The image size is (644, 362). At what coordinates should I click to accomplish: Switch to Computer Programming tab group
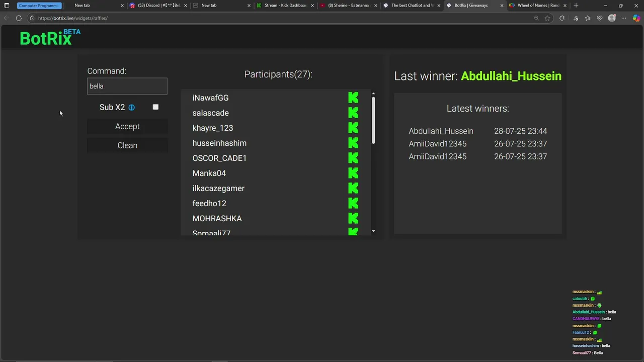pos(39,6)
